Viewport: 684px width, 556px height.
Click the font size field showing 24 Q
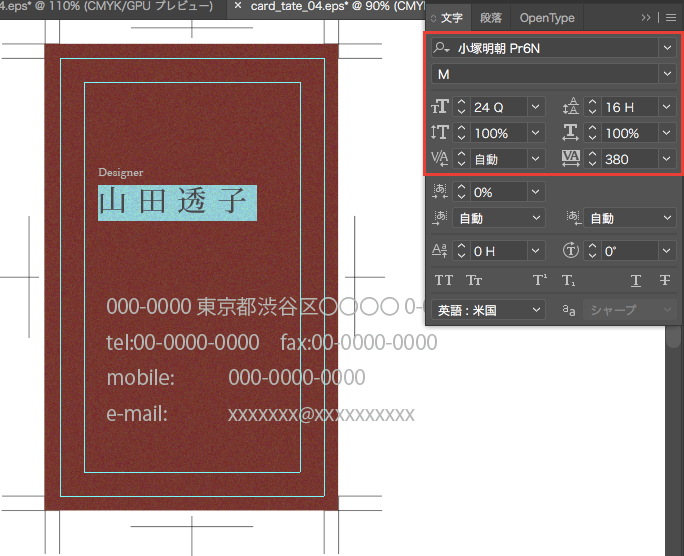click(x=498, y=107)
